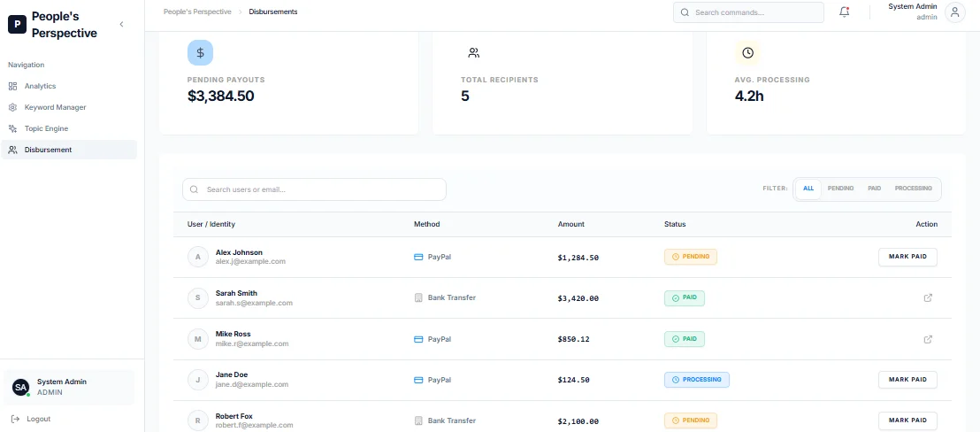Click the 4.2h average processing value
This screenshot has width=980, height=432.
749,96
